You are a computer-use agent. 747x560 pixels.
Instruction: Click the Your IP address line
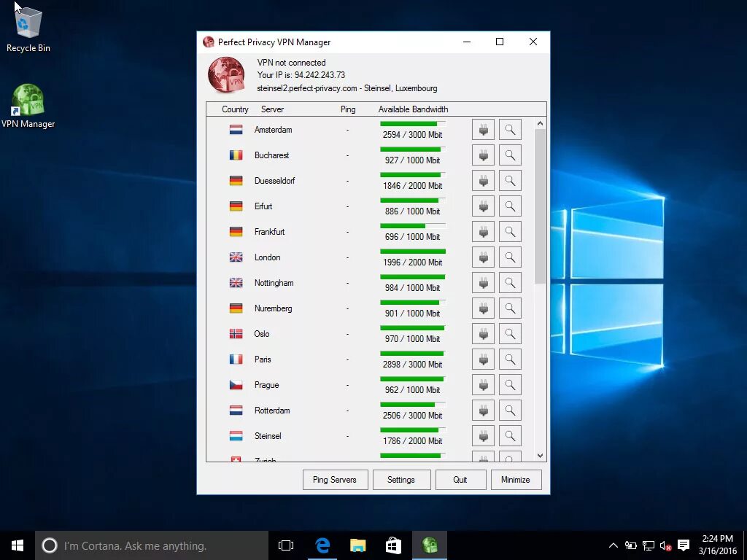(301, 75)
